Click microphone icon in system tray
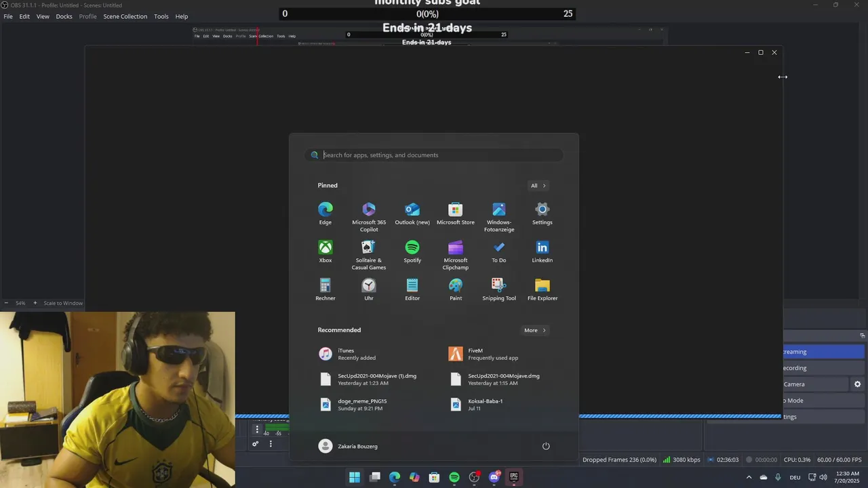 778,477
